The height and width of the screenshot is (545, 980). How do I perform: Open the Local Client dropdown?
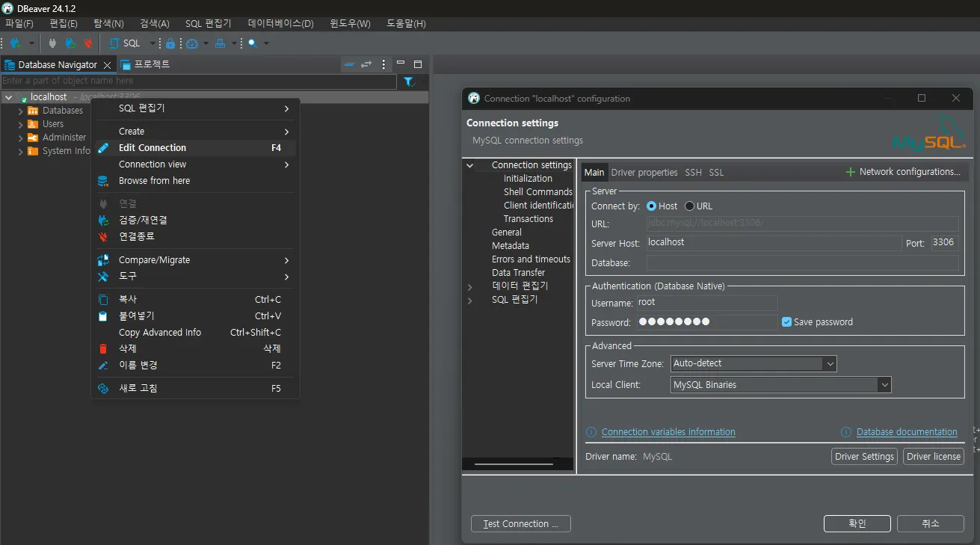pyautogui.click(x=884, y=385)
